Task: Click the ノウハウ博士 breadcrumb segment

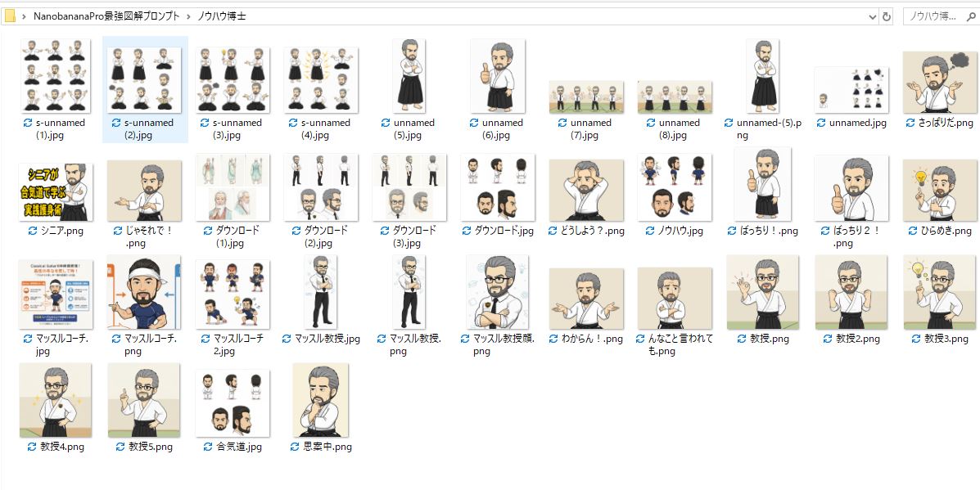Action: coord(221,16)
